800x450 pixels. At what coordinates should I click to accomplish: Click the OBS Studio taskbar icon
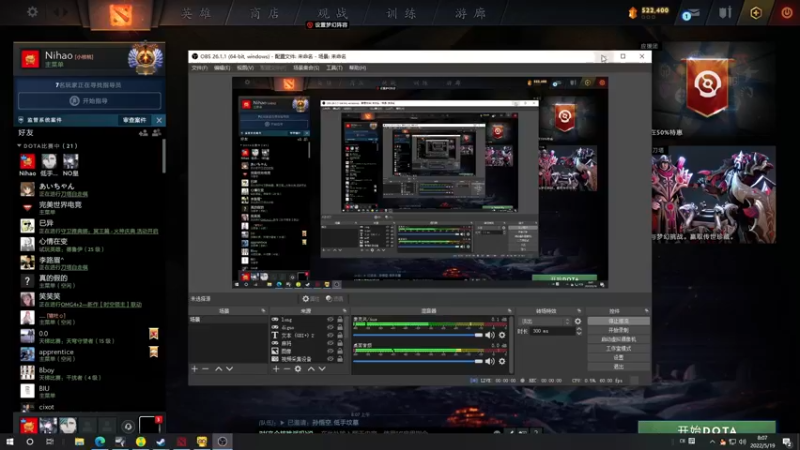point(222,441)
